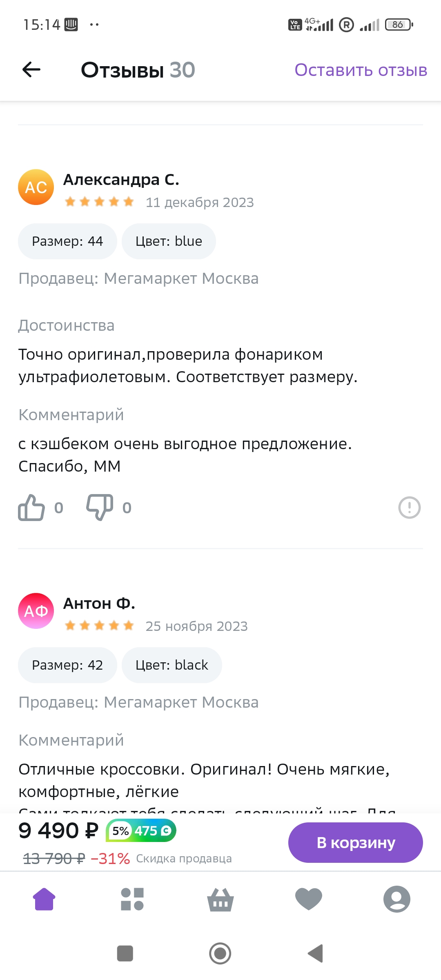Like Александра С.'s review with thumbs up
The height and width of the screenshot is (980, 441).
(31, 508)
